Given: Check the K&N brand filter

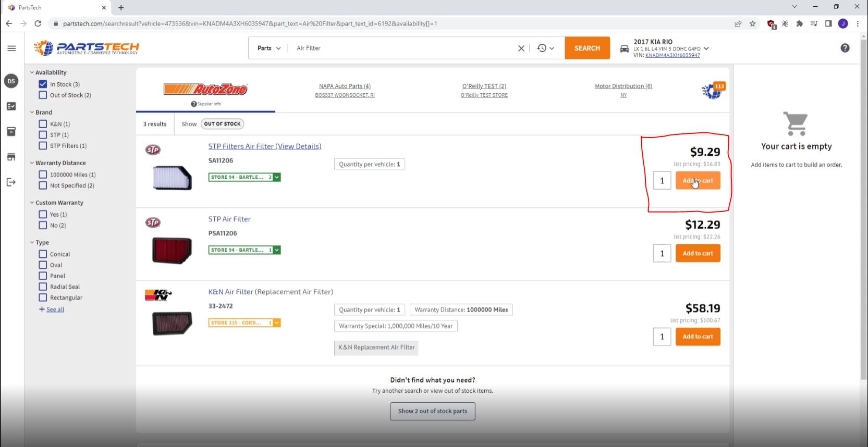Looking at the screenshot, I should pyautogui.click(x=43, y=124).
